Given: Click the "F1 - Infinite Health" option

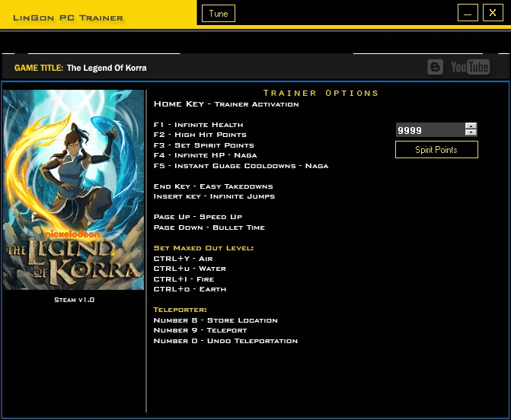Looking at the screenshot, I should click(x=198, y=125).
